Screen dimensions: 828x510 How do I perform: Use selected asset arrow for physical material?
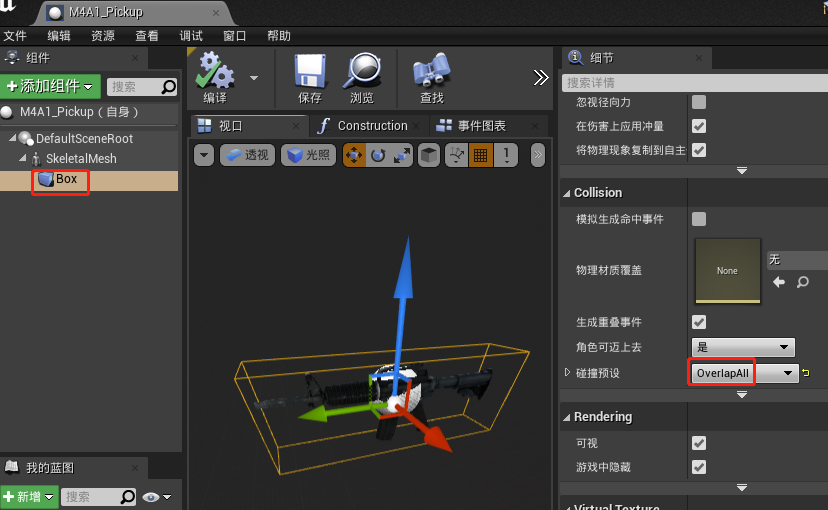pyautogui.click(x=779, y=282)
